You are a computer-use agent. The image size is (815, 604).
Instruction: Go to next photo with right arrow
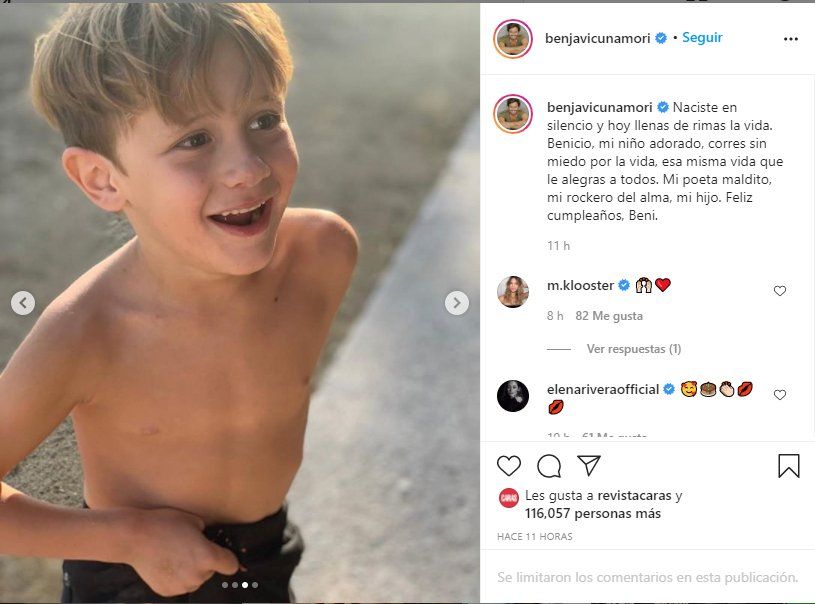[456, 303]
